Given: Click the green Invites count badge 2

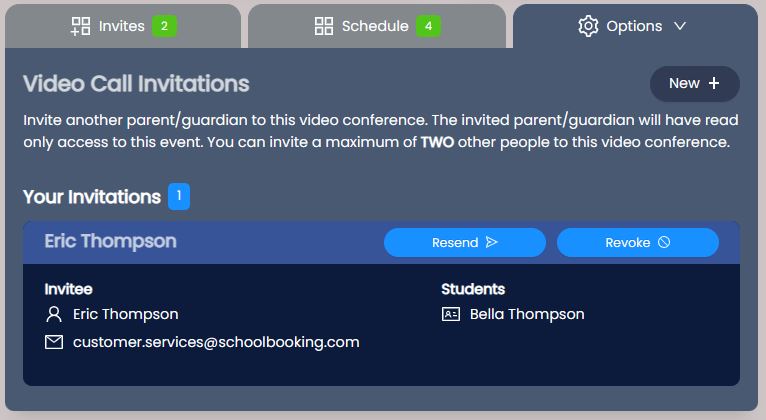Looking at the screenshot, I should (164, 26).
